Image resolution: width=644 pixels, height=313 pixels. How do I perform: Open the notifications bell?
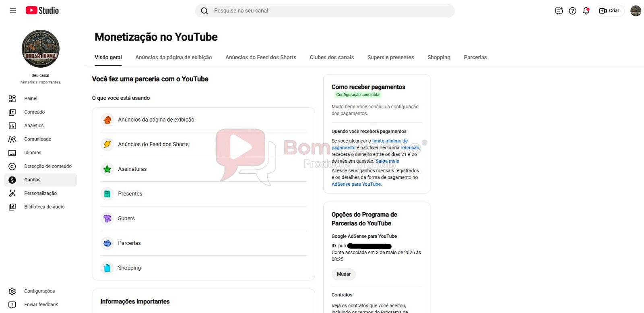coord(586,11)
